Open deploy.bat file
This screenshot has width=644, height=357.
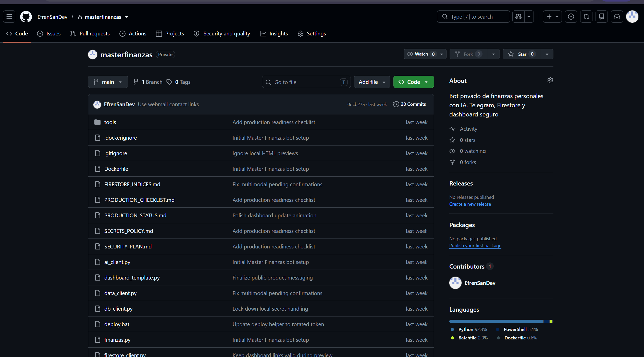click(x=117, y=324)
